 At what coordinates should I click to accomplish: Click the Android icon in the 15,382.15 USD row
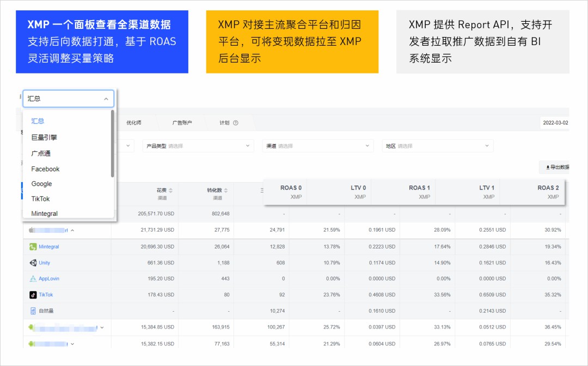(32, 344)
